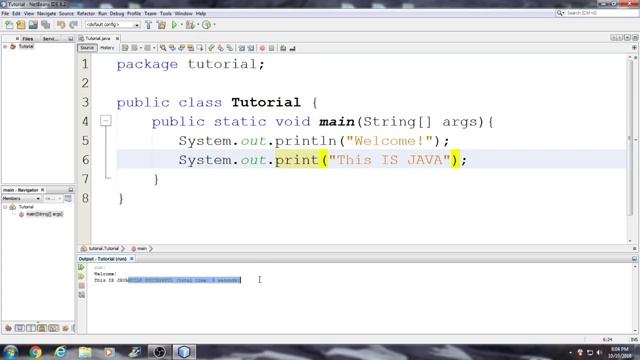640x360 pixels.
Task: Click line 6 print statement in the editor
Action: click(x=322, y=160)
